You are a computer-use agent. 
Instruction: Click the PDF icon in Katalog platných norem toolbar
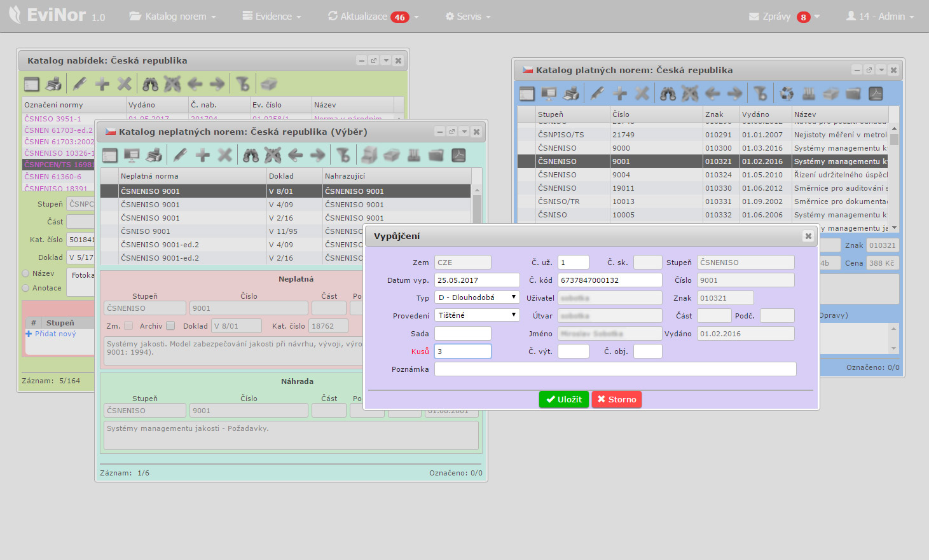coord(876,94)
